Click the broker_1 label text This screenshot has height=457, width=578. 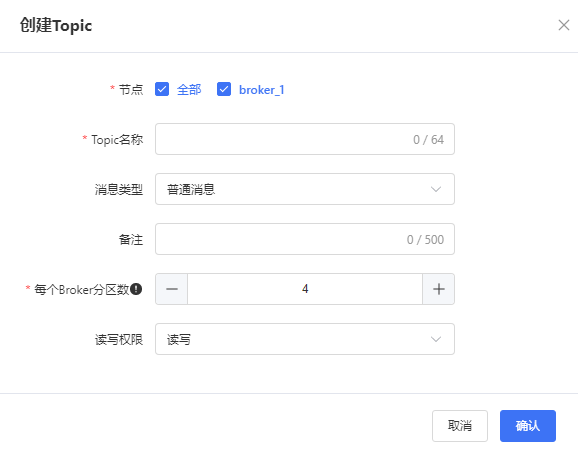[261, 90]
